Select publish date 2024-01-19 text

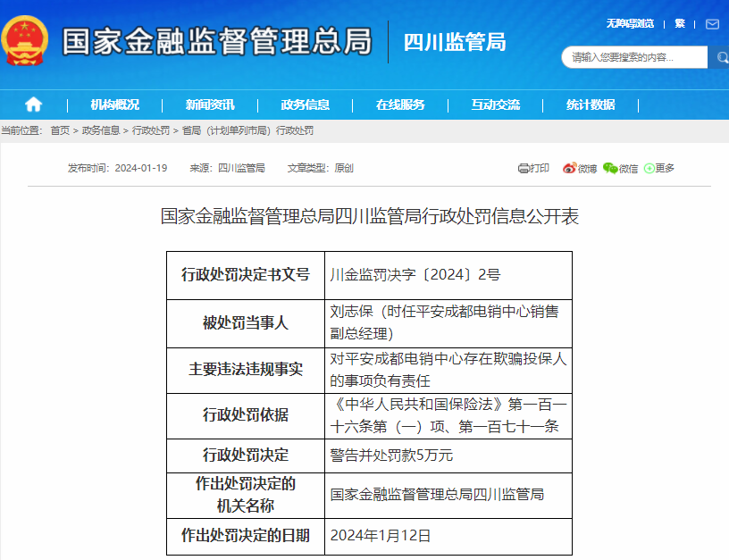141,168
